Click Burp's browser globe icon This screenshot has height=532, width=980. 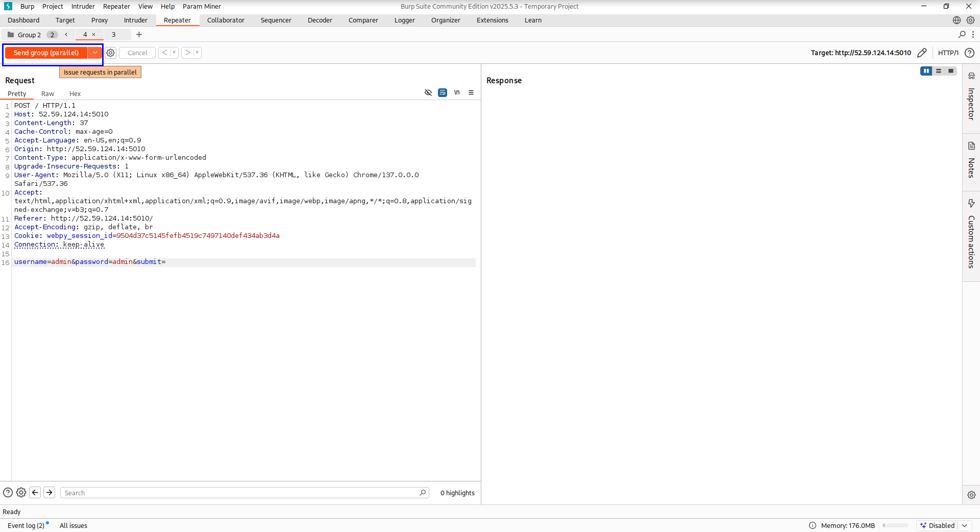pos(957,20)
